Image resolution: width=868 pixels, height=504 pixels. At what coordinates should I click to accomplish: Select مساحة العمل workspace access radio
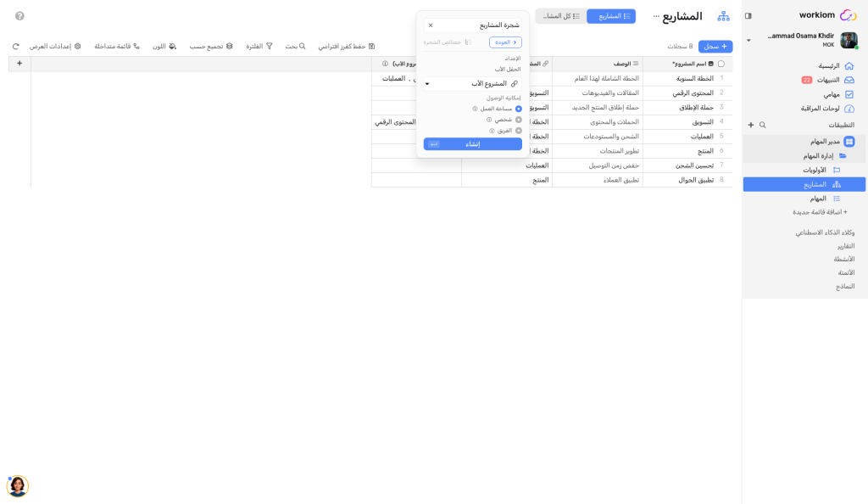coord(519,109)
